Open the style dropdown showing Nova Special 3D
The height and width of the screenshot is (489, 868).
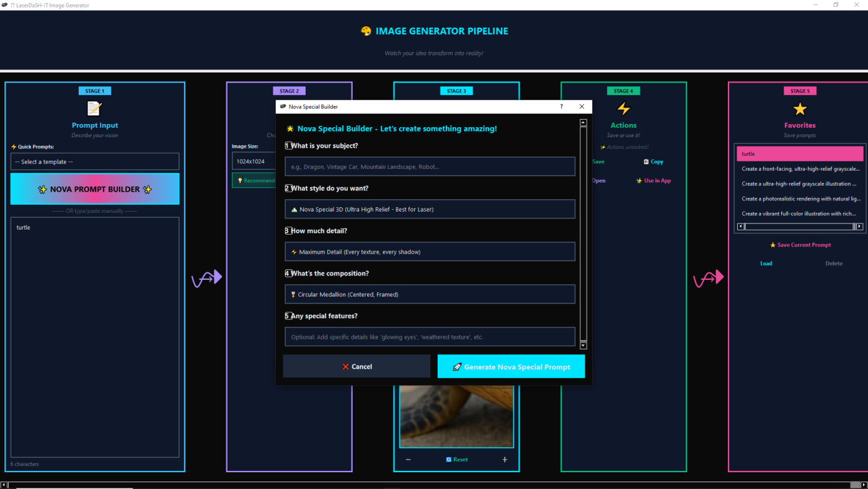[x=430, y=209]
